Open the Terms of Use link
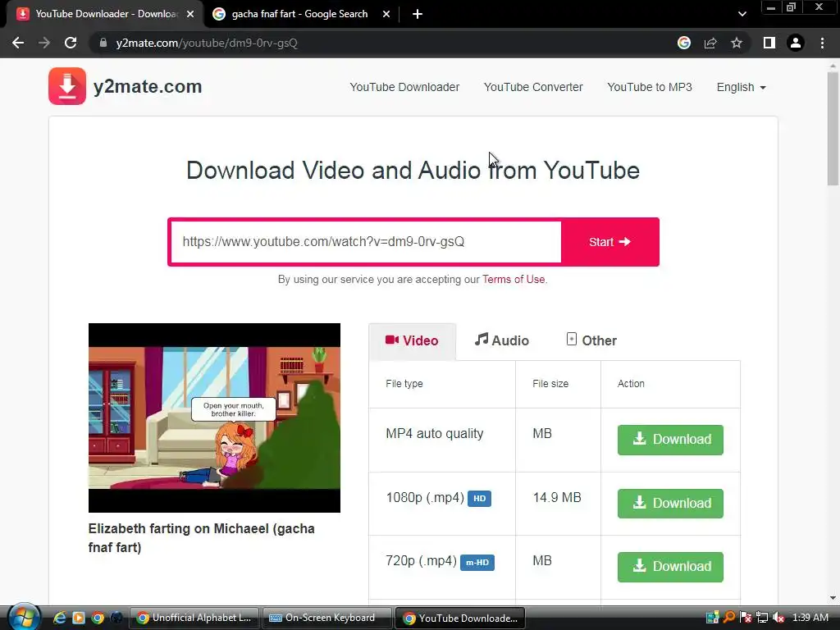 coord(514,279)
